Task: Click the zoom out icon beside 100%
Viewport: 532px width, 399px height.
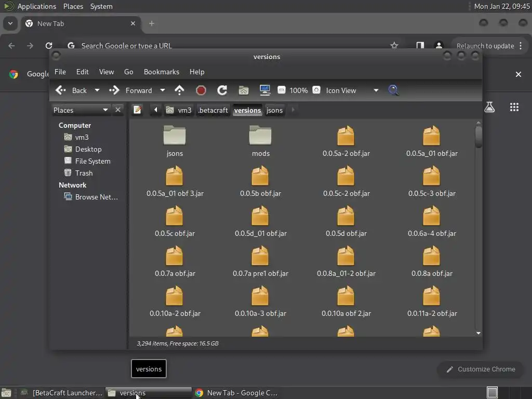Action: (x=282, y=90)
